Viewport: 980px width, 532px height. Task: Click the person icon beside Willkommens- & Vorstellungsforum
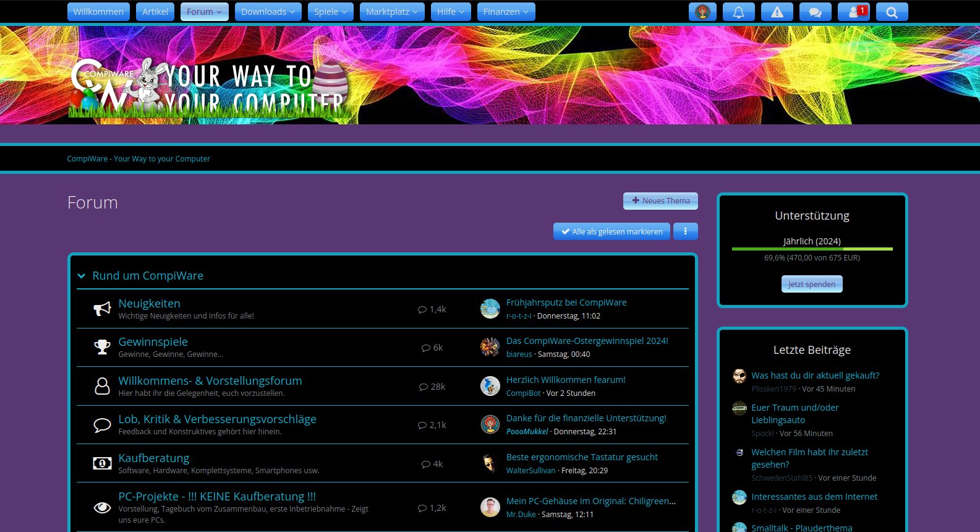tap(102, 386)
